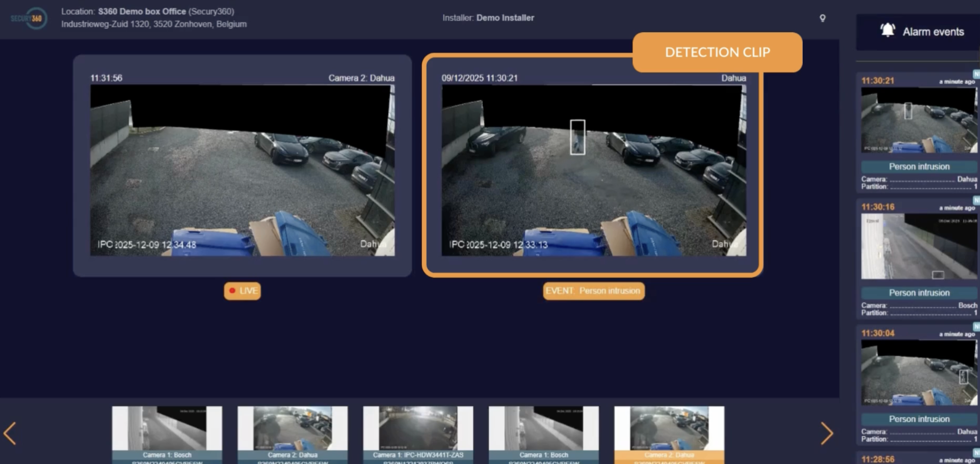Click the 'Demo Installer' installer name
Screen dimensions: 980x464
(x=505, y=17)
